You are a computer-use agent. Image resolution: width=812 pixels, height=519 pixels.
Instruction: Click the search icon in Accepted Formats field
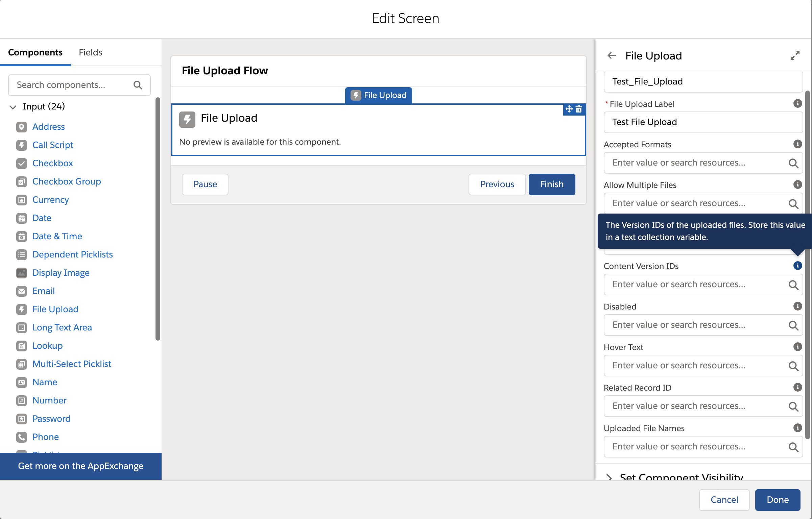(793, 163)
